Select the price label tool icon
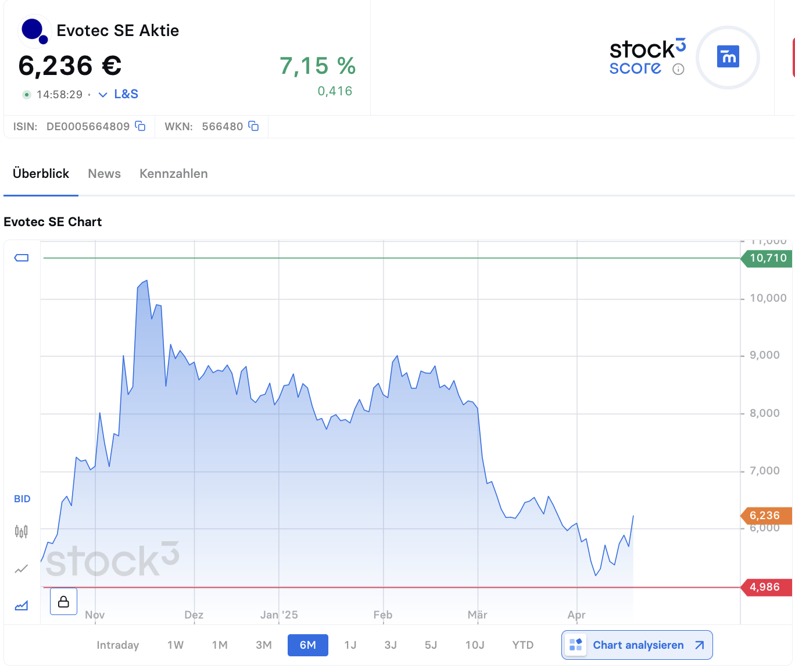The image size is (795, 672). [x=22, y=258]
